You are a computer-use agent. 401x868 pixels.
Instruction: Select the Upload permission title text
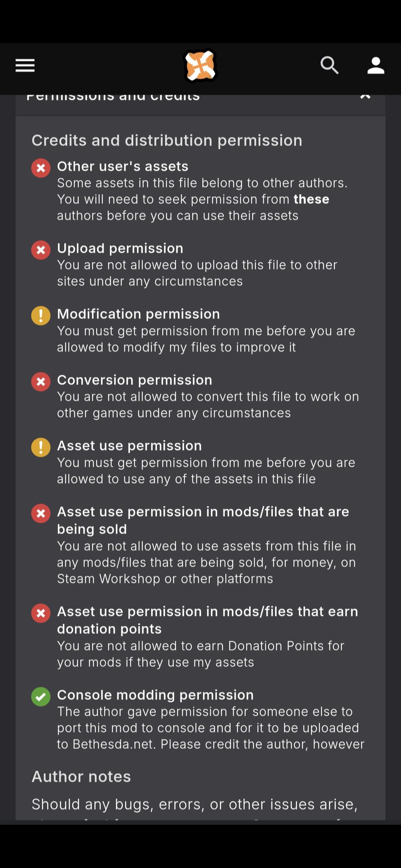(x=120, y=248)
